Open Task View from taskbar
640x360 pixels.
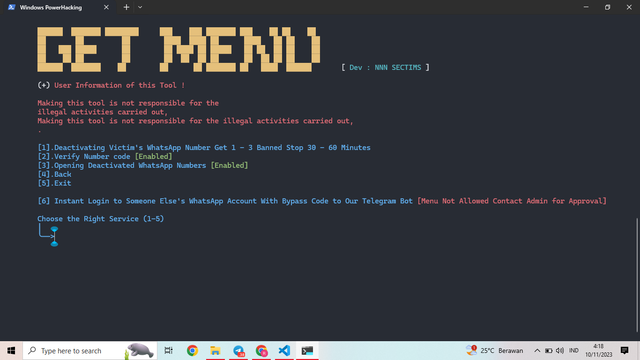click(x=168, y=351)
